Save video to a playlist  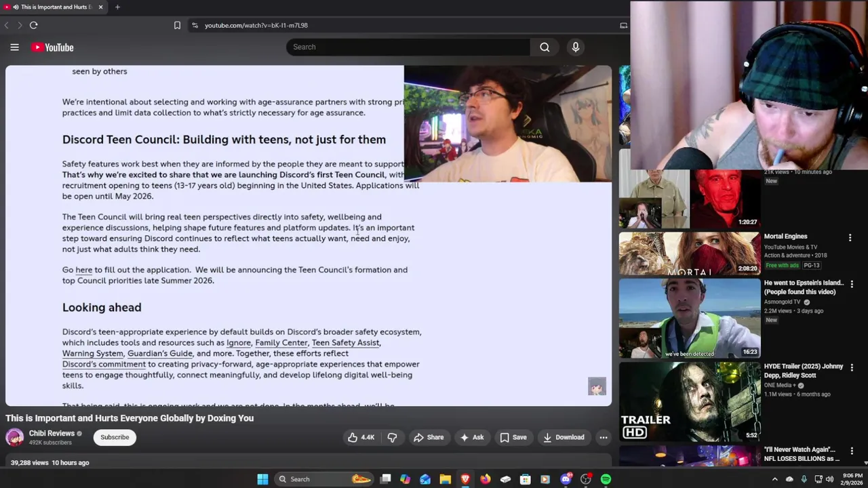(x=513, y=437)
